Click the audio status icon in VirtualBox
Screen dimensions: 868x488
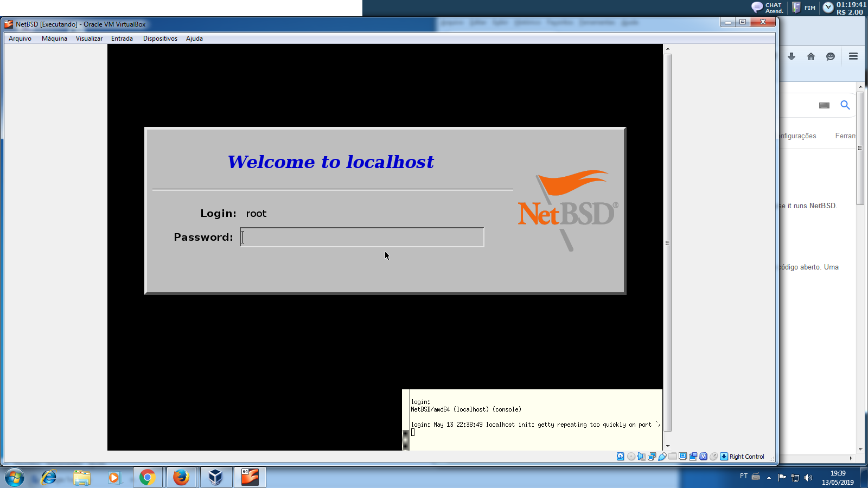pos(642,457)
